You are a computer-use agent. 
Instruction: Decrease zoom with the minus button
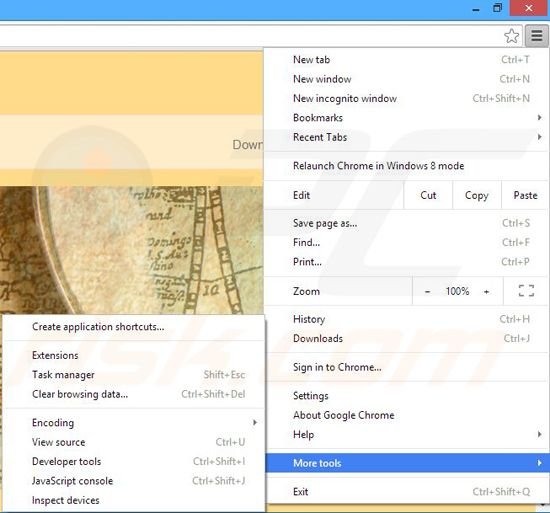point(427,291)
